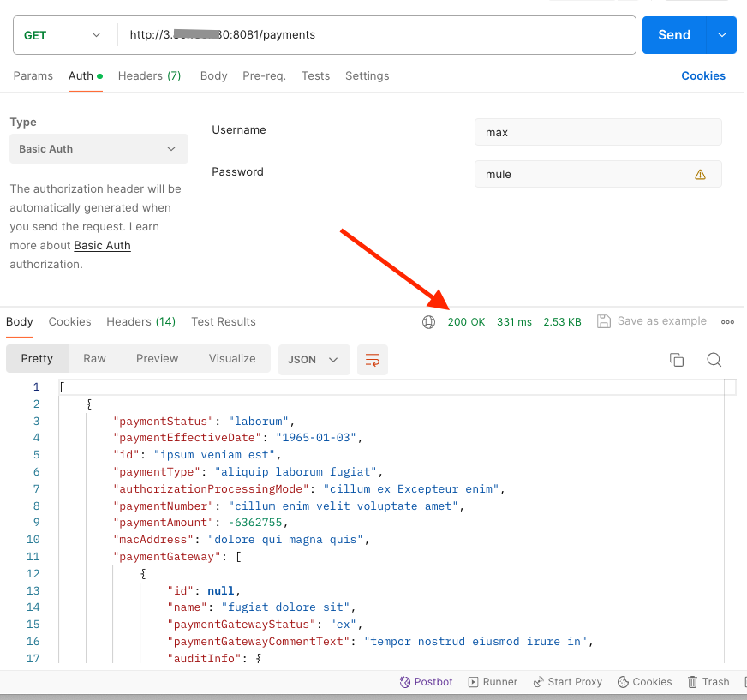Open the Test Results tab
Image resolution: width=747 pixels, height=700 pixels.
pyautogui.click(x=224, y=321)
